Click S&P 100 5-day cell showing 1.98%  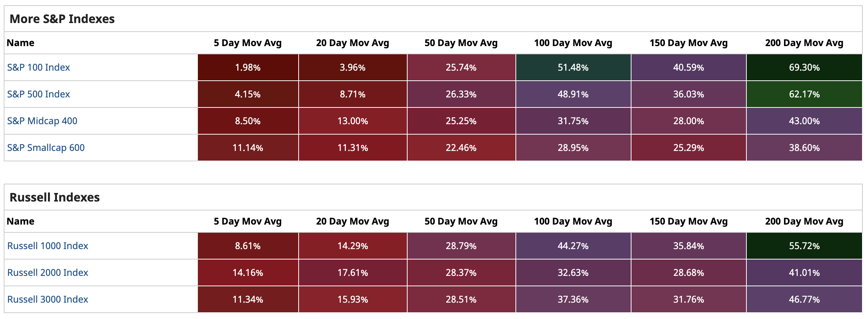[248, 67]
